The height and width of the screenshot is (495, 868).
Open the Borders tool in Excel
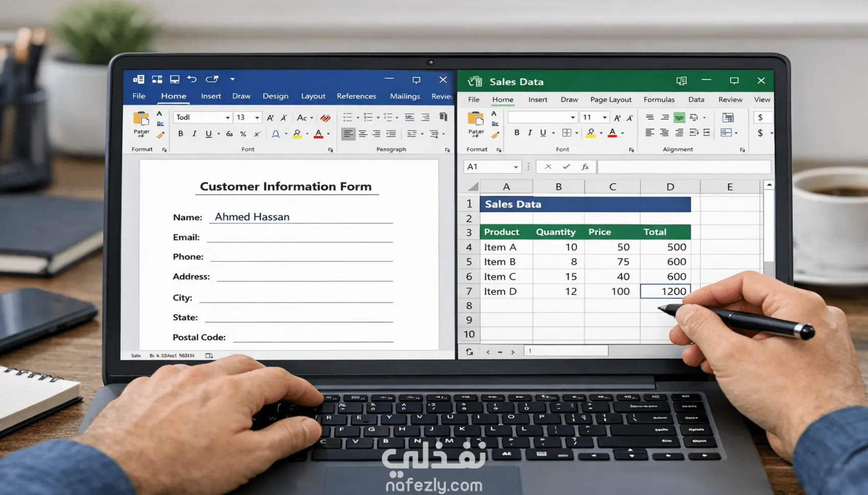tap(567, 133)
